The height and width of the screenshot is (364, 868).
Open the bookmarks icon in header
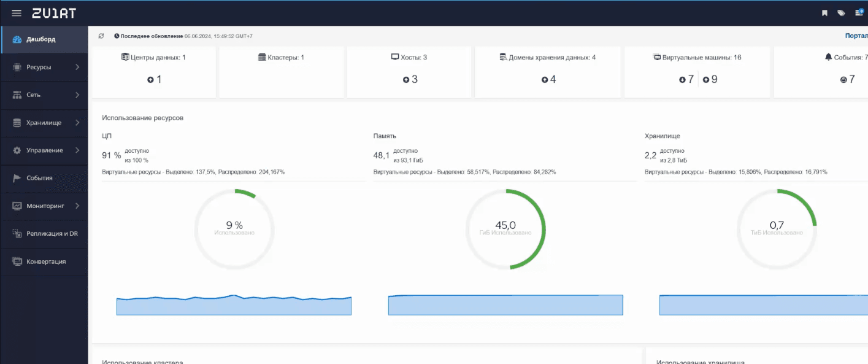824,13
